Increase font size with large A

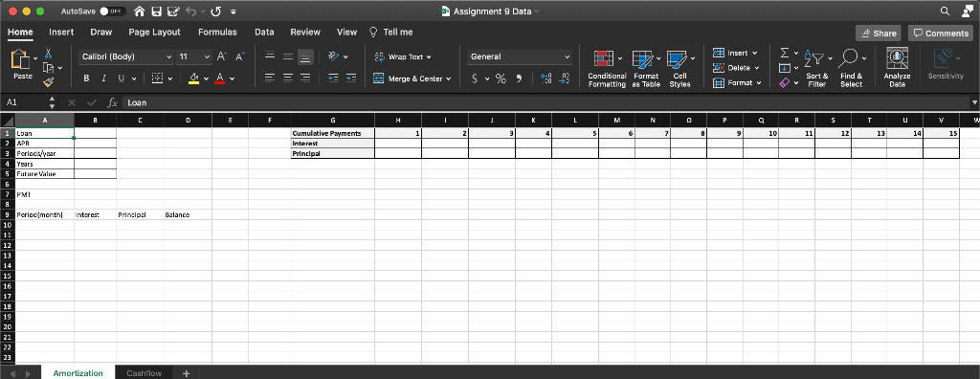221,56
